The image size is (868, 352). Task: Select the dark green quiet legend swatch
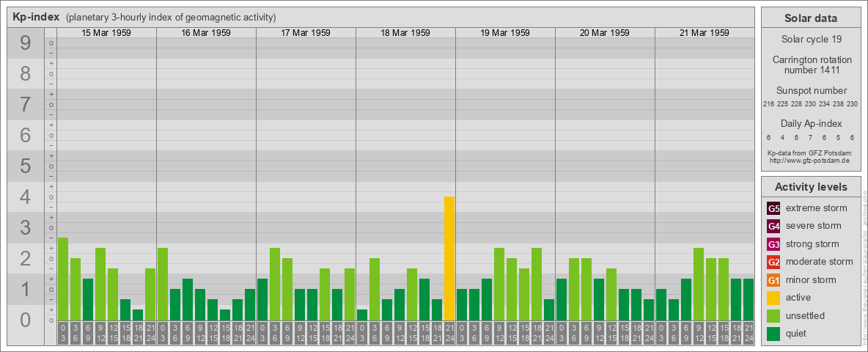point(773,334)
